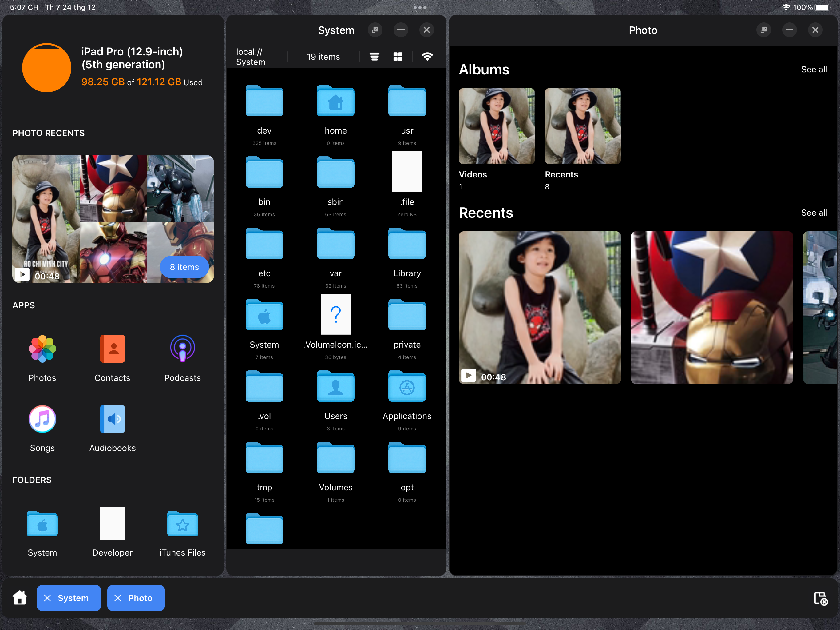The height and width of the screenshot is (630, 840).
Task: Click the close-all-windows icon in bottom bar
Action: coord(821,598)
